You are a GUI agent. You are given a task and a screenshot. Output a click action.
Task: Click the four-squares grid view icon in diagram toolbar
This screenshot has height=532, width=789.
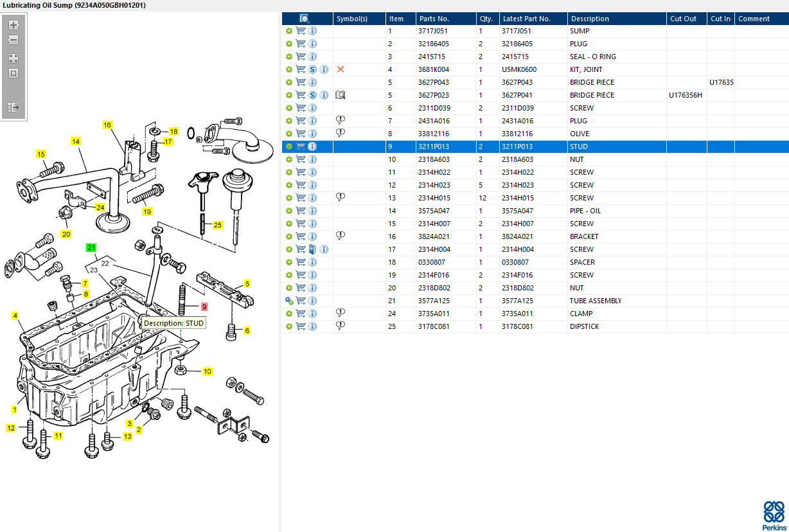point(13,58)
